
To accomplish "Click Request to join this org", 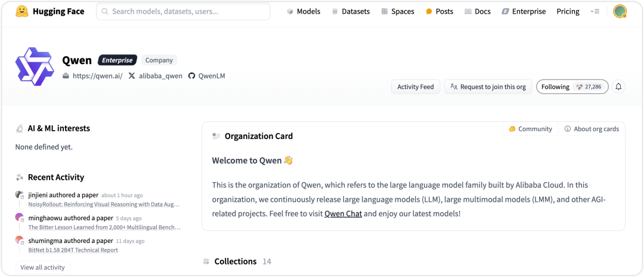I will point(488,87).
